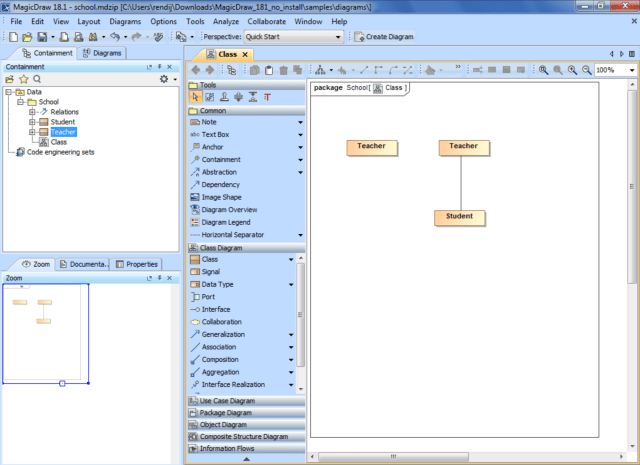Expand the Student tree node
Viewport: 640px width, 465px height.
32,122
